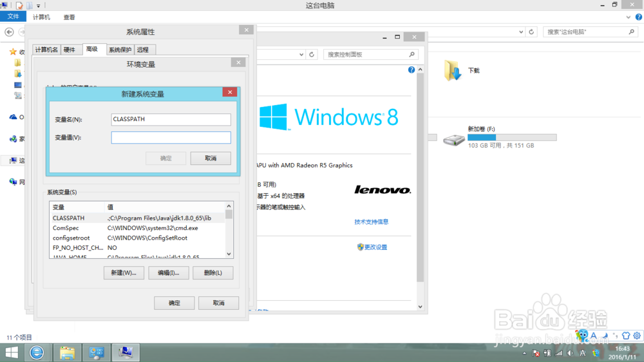Open the Explorer address bar dropdown
Viewport: 644px width, 362px height.
pos(521,32)
